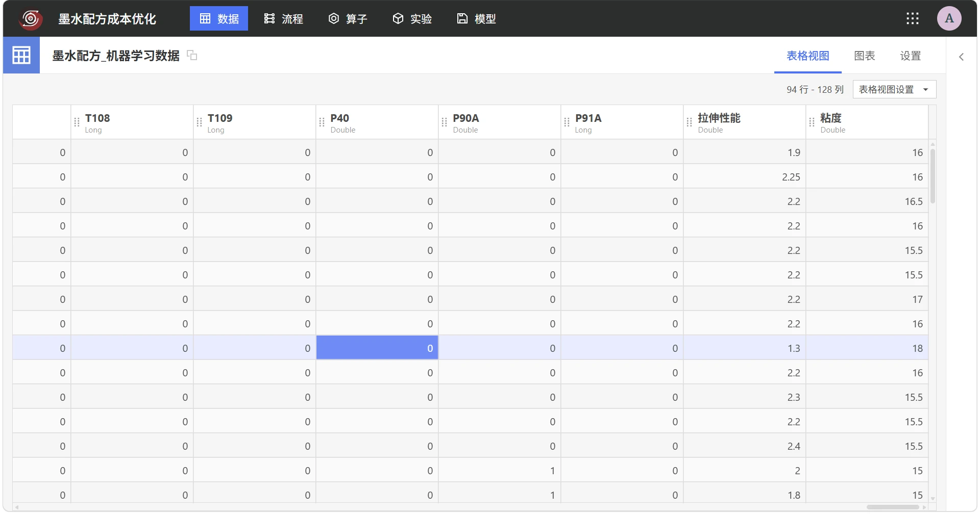Click the 拉伸性能 value 2.4

[x=745, y=446]
